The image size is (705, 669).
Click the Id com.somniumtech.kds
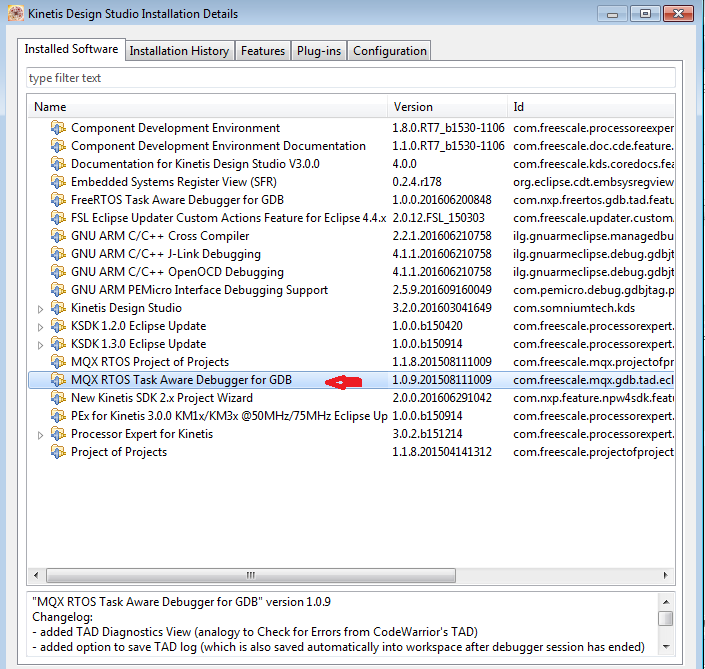coord(574,308)
